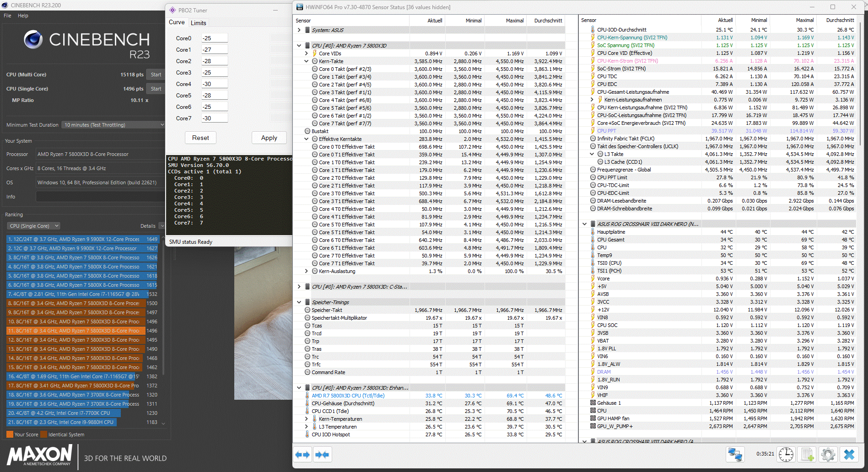Open the CPU (Single Core) ranking dropdown
This screenshot has height=472, width=868.
point(33,226)
